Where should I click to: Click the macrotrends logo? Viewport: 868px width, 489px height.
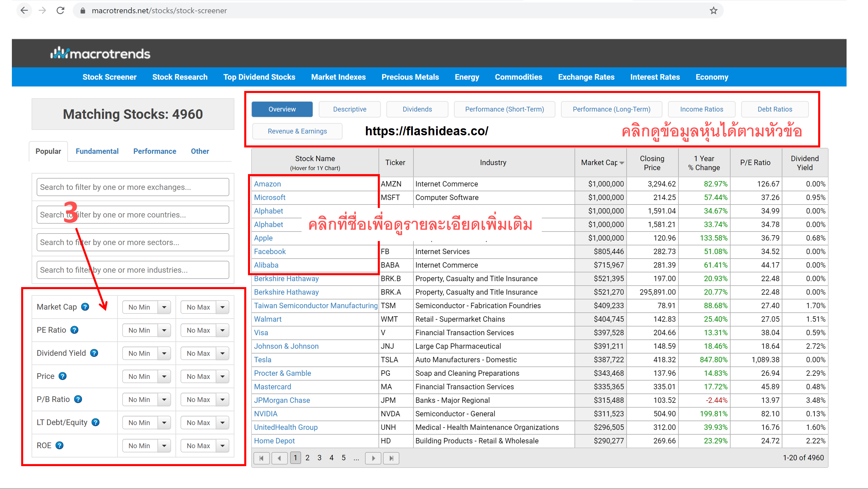[x=100, y=53]
